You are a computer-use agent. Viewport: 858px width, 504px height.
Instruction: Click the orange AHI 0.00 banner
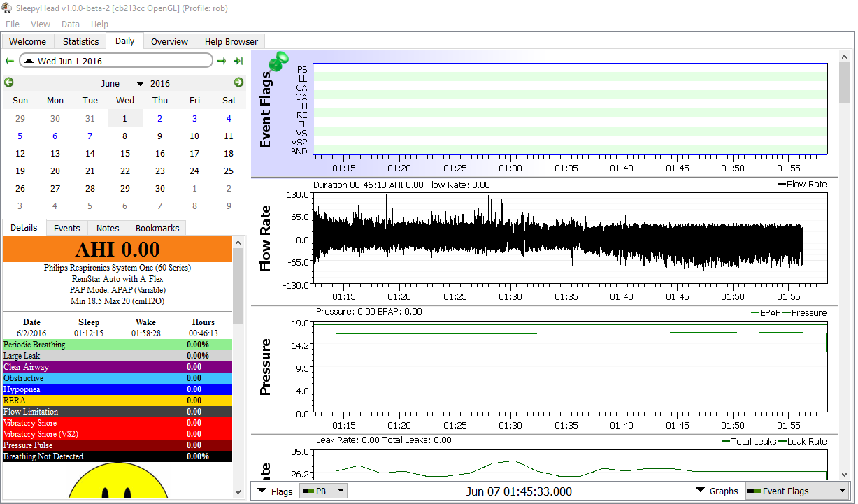point(117,249)
